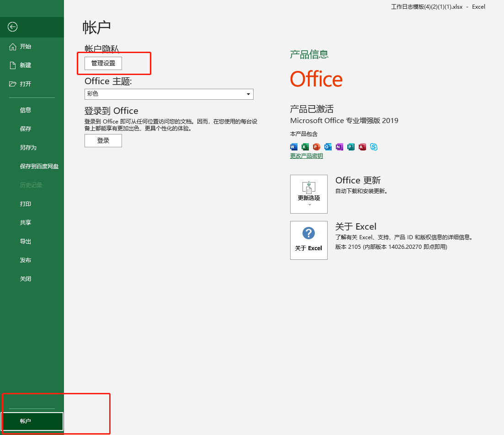The image size is (504, 435).
Task: Click the 产品已激活 heading text
Action: (x=312, y=109)
